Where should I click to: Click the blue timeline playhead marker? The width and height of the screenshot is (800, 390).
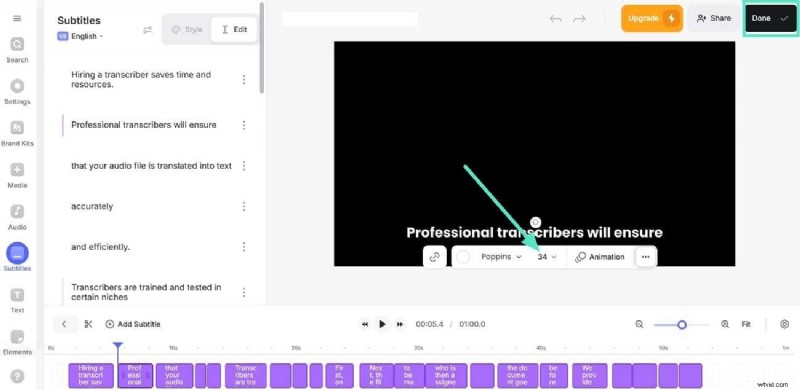[x=118, y=346]
